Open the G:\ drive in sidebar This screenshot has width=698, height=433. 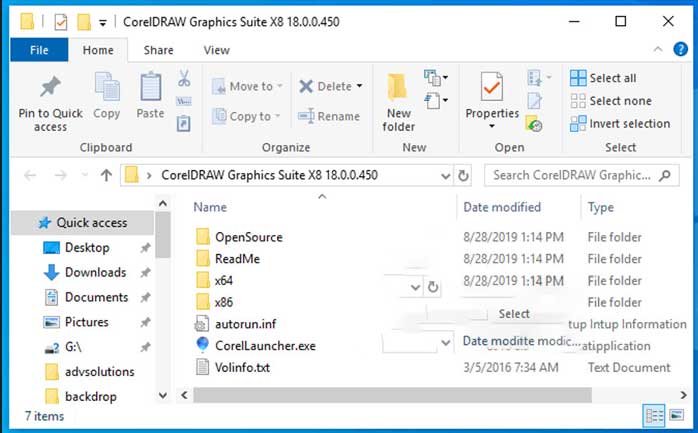coord(73,347)
